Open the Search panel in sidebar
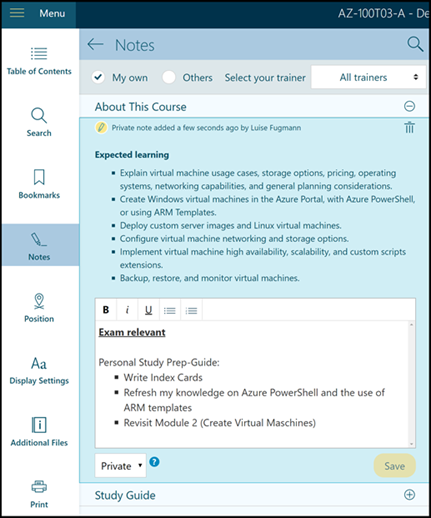 39,122
